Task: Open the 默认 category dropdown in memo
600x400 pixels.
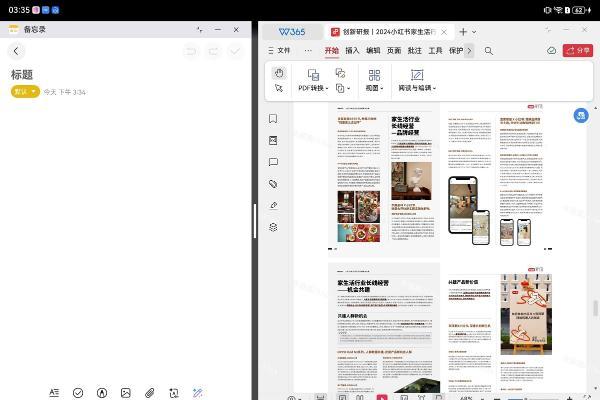Action: 25,91
